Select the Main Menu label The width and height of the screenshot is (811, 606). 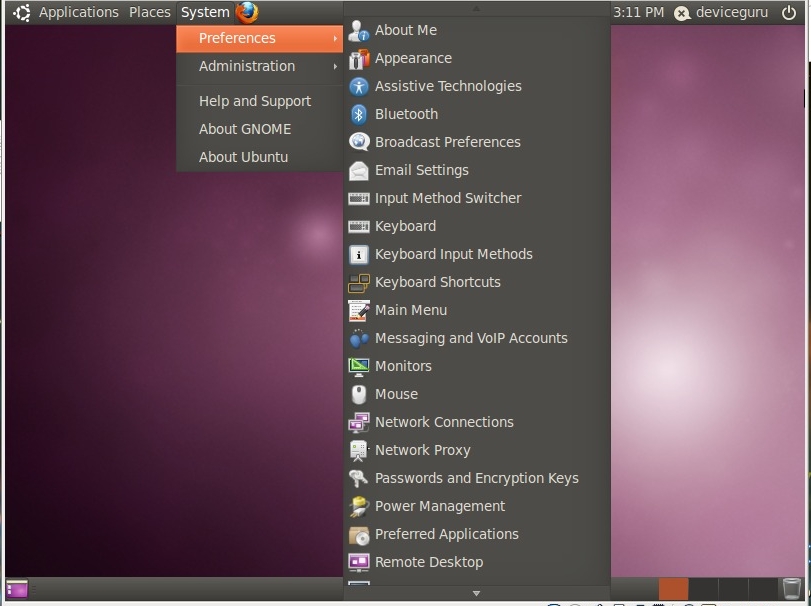(x=411, y=310)
